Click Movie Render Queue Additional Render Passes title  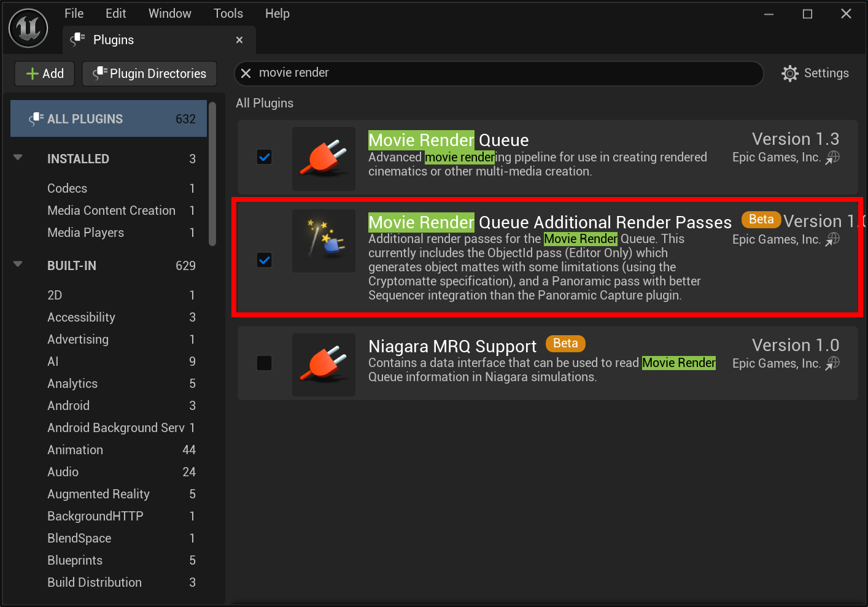coord(550,222)
